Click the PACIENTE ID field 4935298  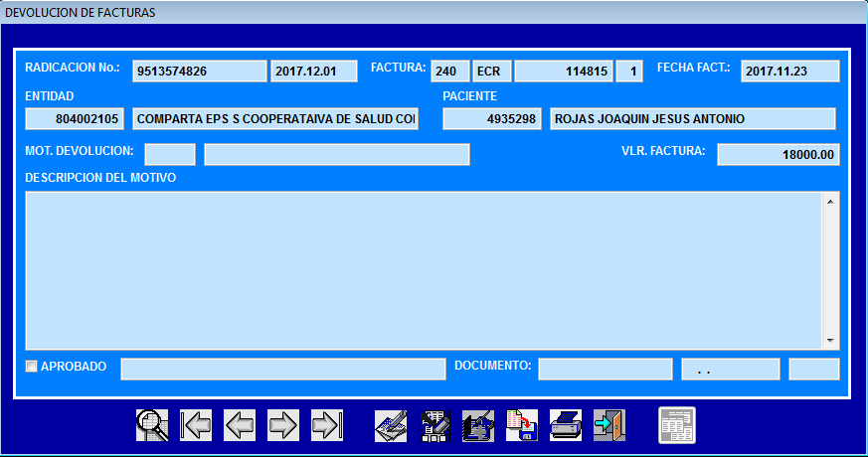(492, 119)
